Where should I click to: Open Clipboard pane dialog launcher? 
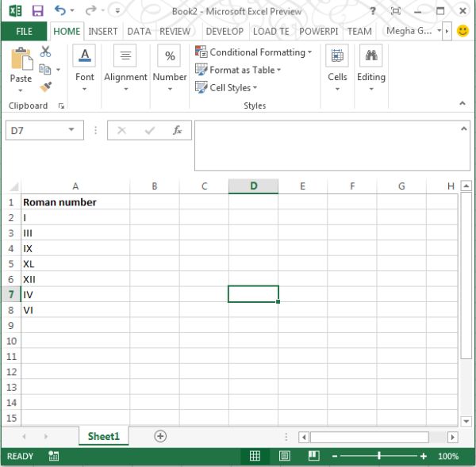click(61, 105)
